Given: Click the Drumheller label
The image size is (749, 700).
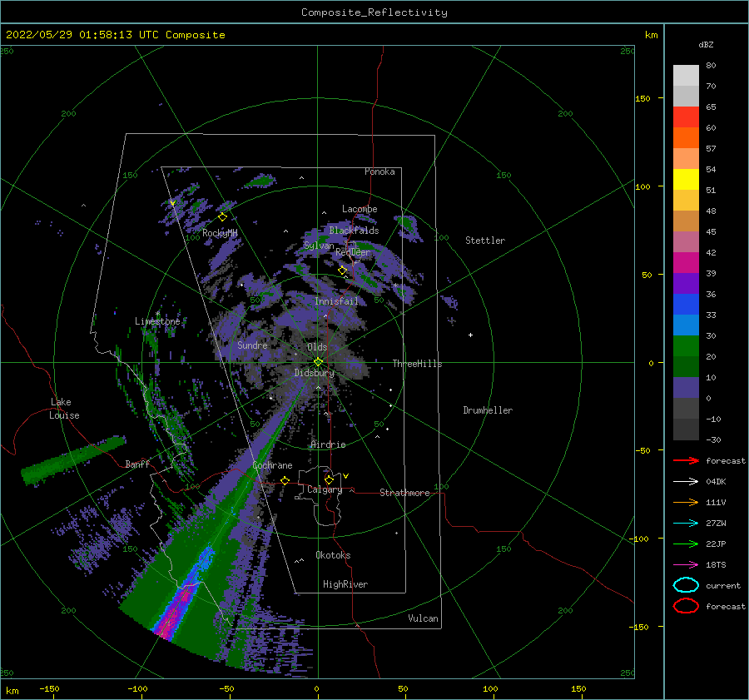Looking at the screenshot, I should click(x=488, y=410).
